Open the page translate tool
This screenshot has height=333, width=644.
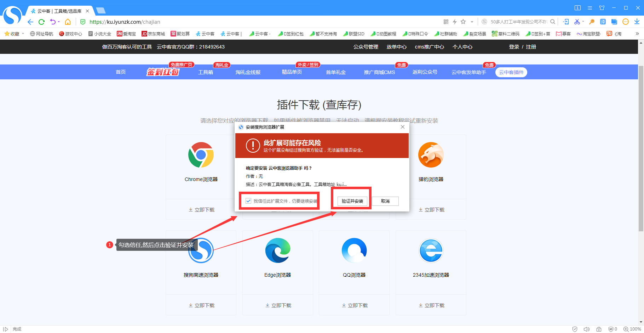(x=603, y=22)
